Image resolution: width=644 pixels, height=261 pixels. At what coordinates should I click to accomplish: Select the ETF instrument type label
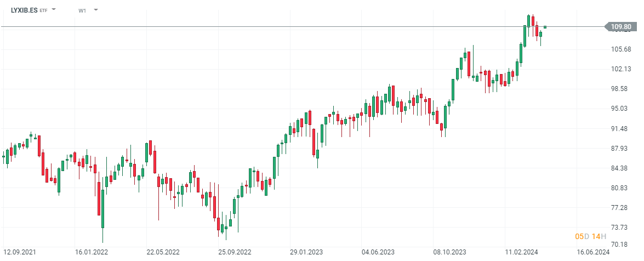tap(43, 10)
